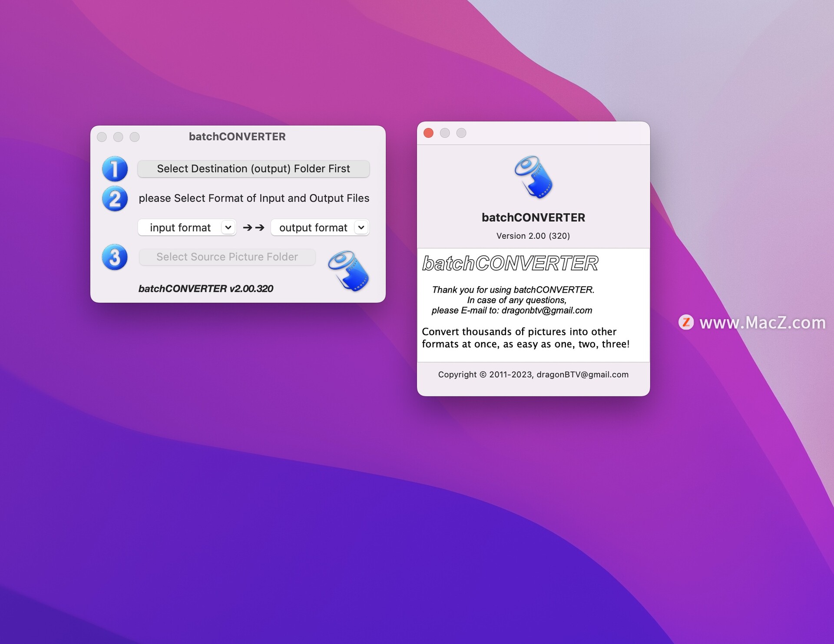Click 'Convert thousands of pictures' description text
Image resolution: width=834 pixels, height=644 pixels.
pos(519,332)
